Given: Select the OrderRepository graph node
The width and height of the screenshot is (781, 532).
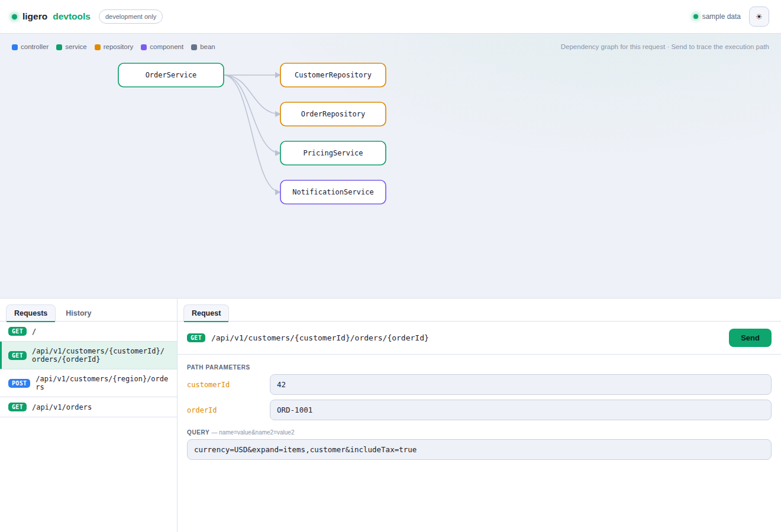Looking at the screenshot, I should point(333,114).
